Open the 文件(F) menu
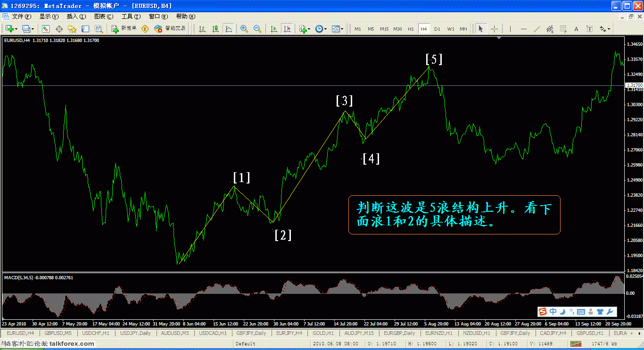Screen dimensions: 644x350 point(22,16)
